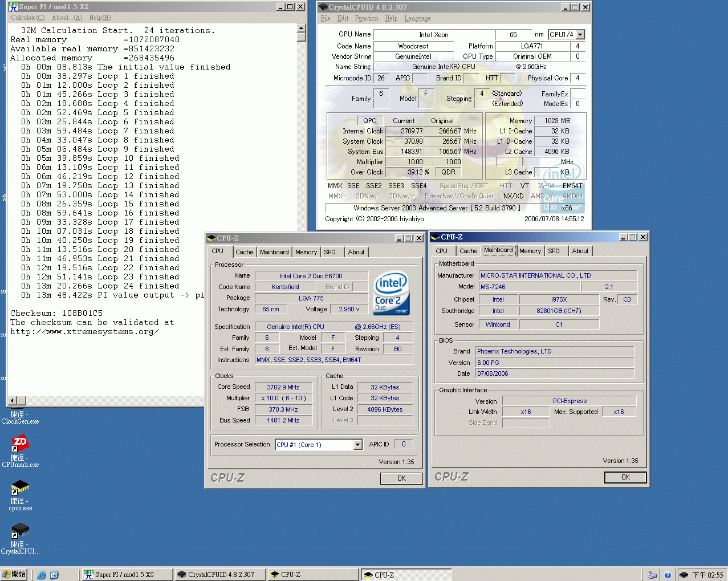Select the cpuz.exe desktop shortcut icon

click(x=20, y=487)
